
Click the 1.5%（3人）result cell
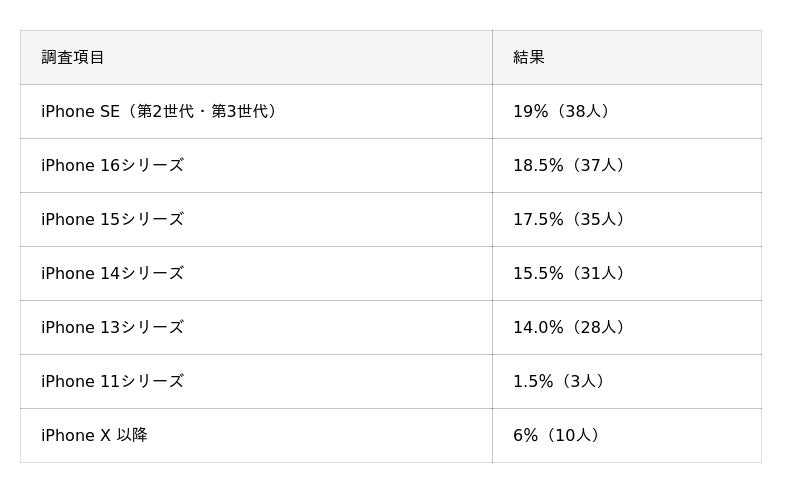[x=559, y=382]
